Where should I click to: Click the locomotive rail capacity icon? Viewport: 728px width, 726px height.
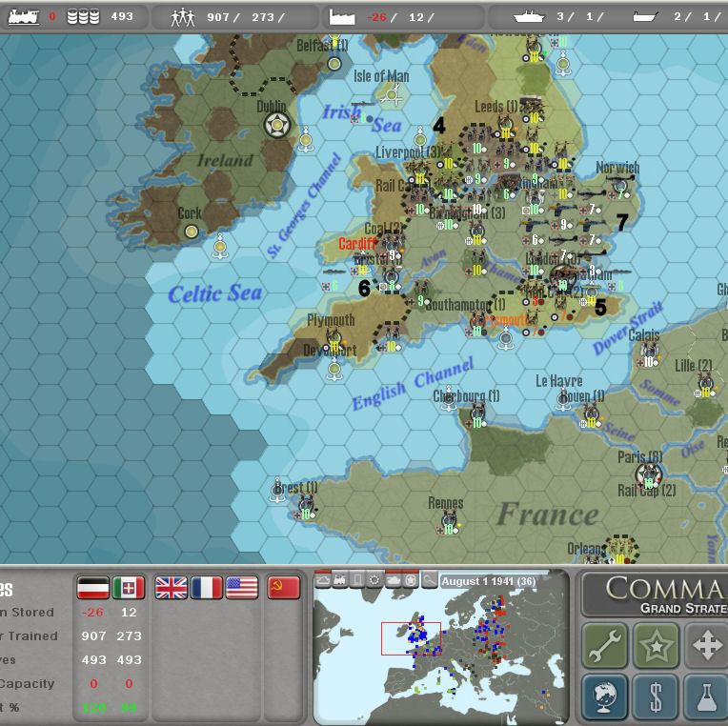(x=24, y=17)
